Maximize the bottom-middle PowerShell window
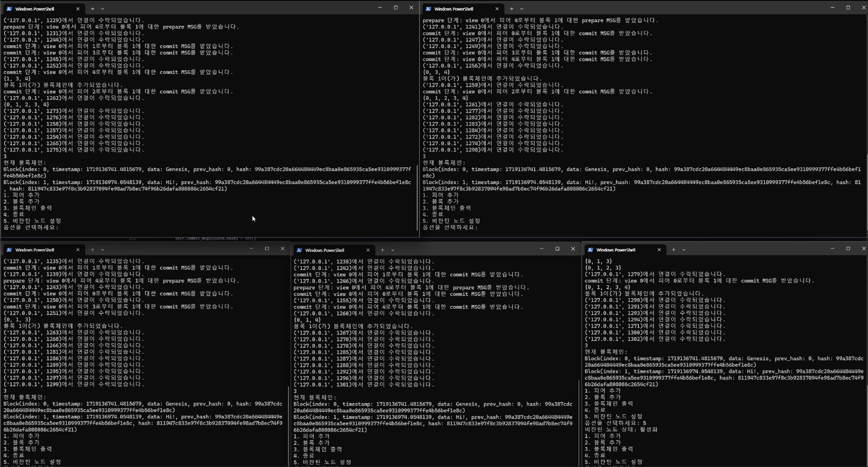 [557, 249]
